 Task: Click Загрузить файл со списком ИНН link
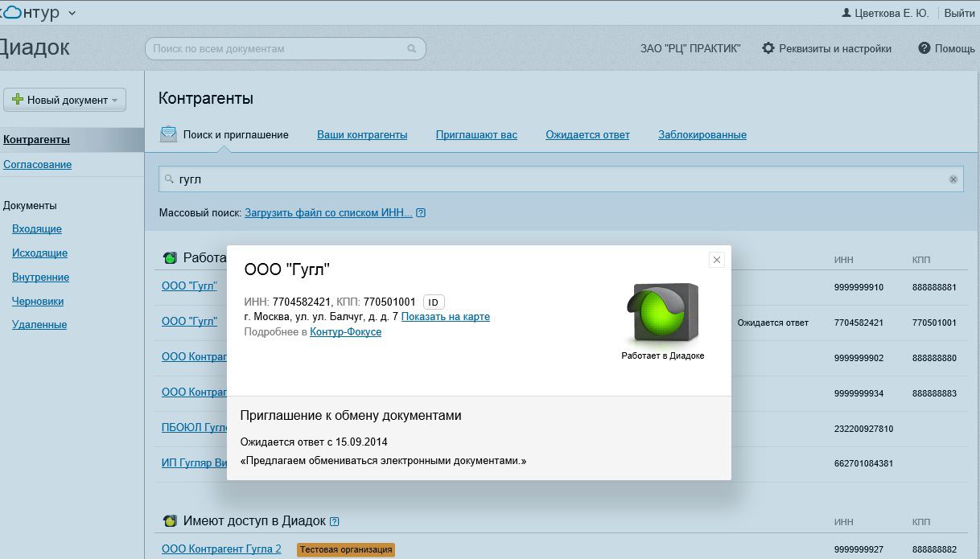coord(328,213)
